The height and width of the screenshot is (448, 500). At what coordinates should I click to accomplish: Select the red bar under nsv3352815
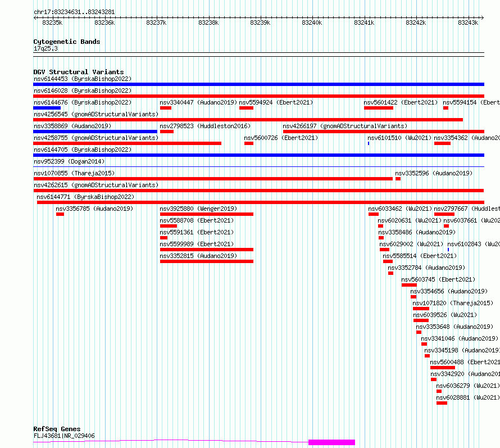coord(207,261)
